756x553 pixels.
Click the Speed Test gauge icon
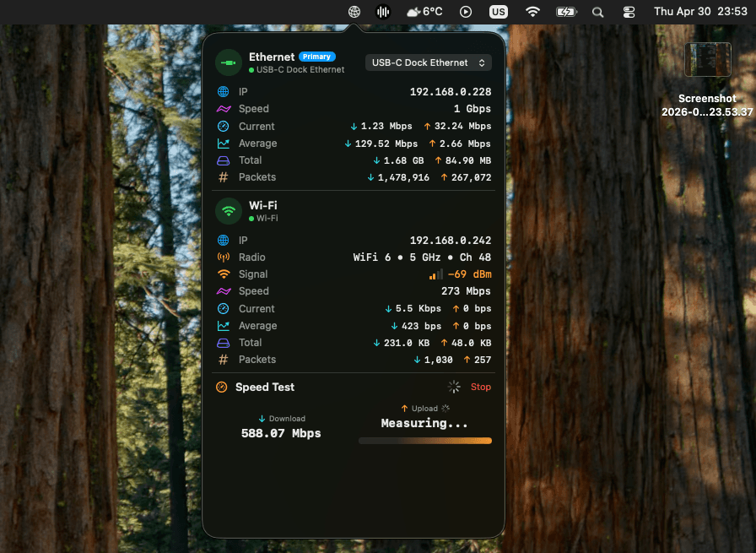tap(222, 387)
